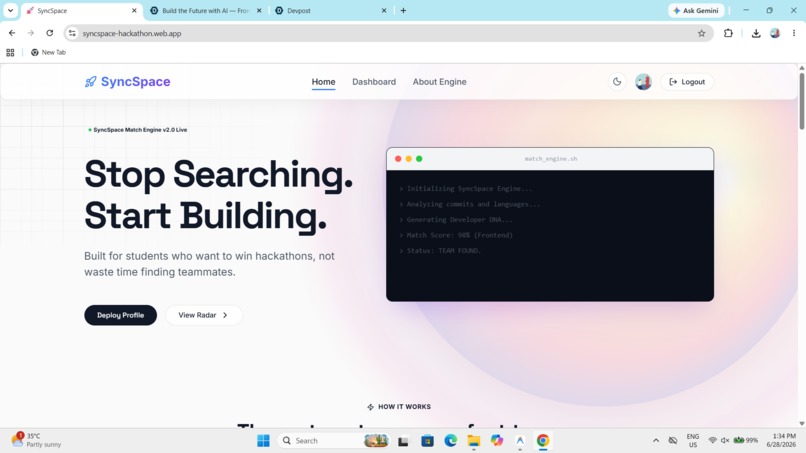Close the Devpost tab
Viewport: 806px width, 453px height.
383,11
